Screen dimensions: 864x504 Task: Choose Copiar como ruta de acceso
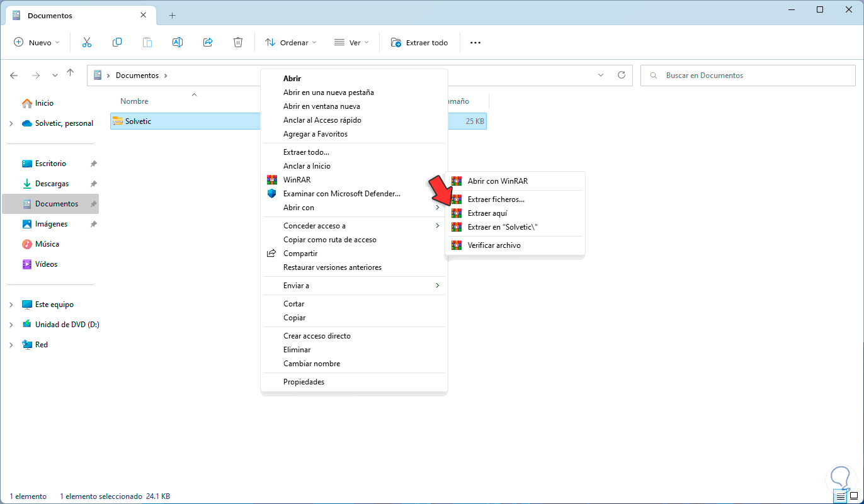pos(354,240)
